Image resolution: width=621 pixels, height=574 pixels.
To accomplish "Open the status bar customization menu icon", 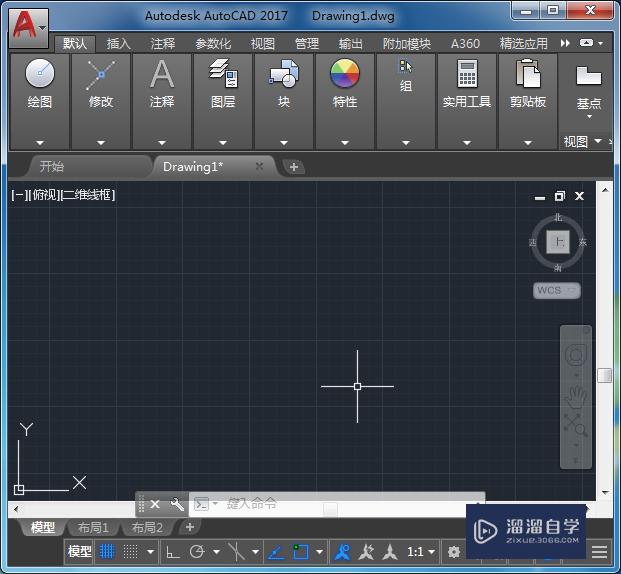I will 599,552.
